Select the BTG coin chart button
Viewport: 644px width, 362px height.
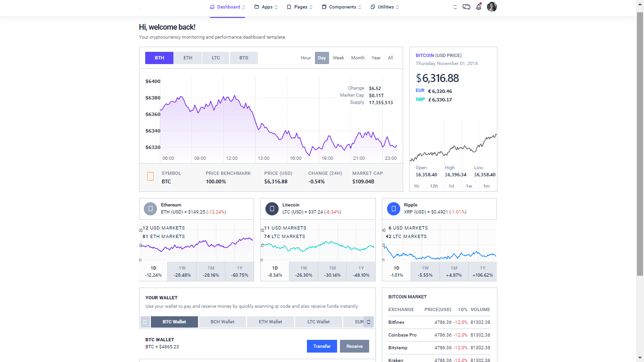244,58
